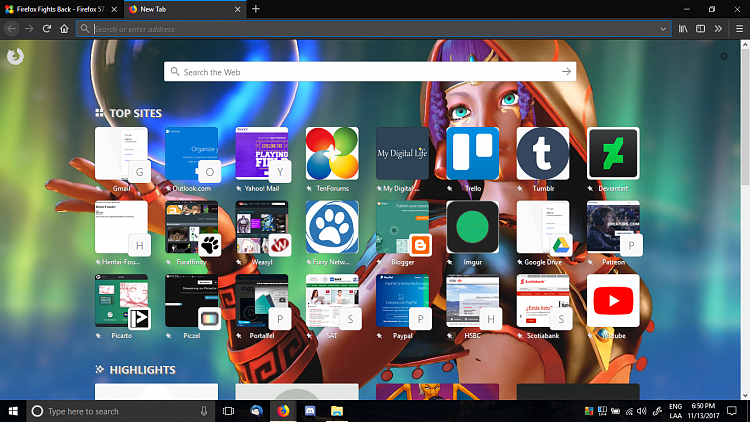Open the Firefox hamburger menu
Viewport: 750px width, 422px height.
tap(739, 29)
